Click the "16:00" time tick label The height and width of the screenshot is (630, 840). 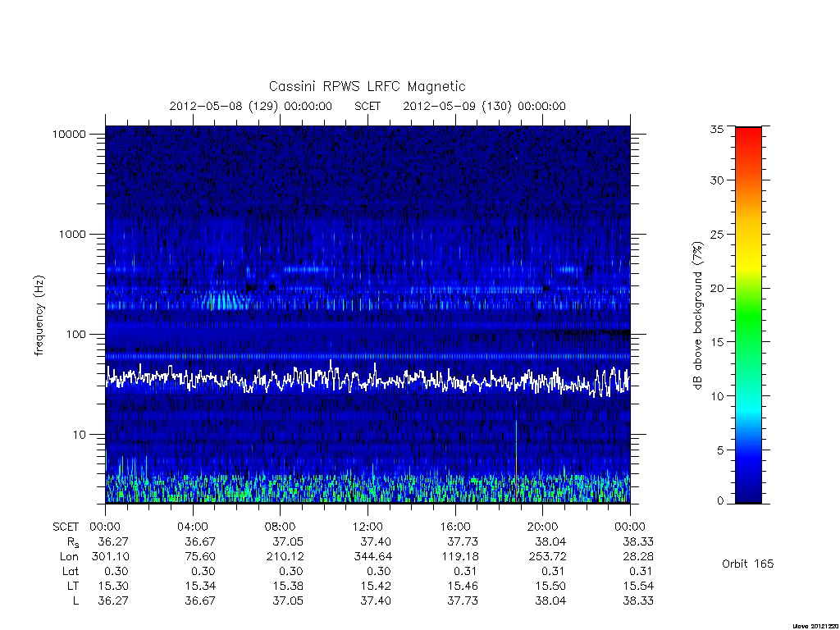click(455, 527)
